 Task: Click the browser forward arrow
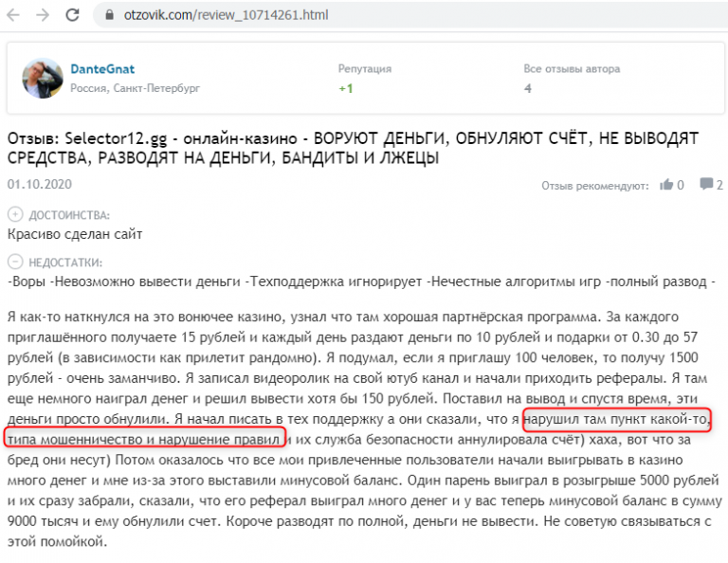coord(45,15)
